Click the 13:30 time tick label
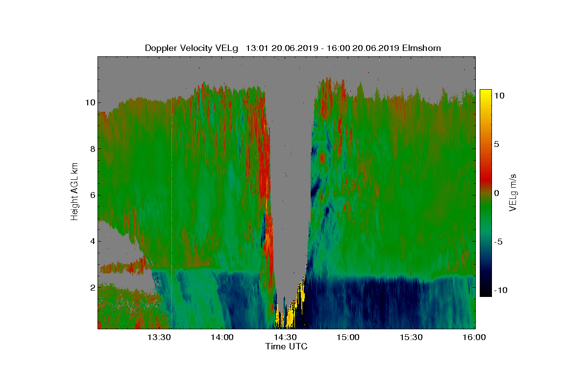Viewport: 588px width, 392px height. click(x=160, y=337)
